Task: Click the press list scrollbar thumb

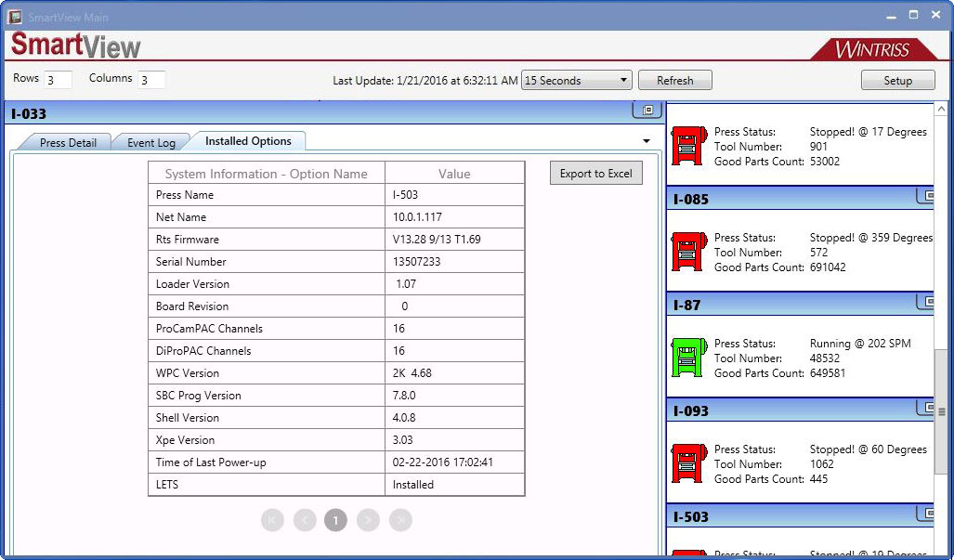Action: pyautogui.click(x=941, y=411)
